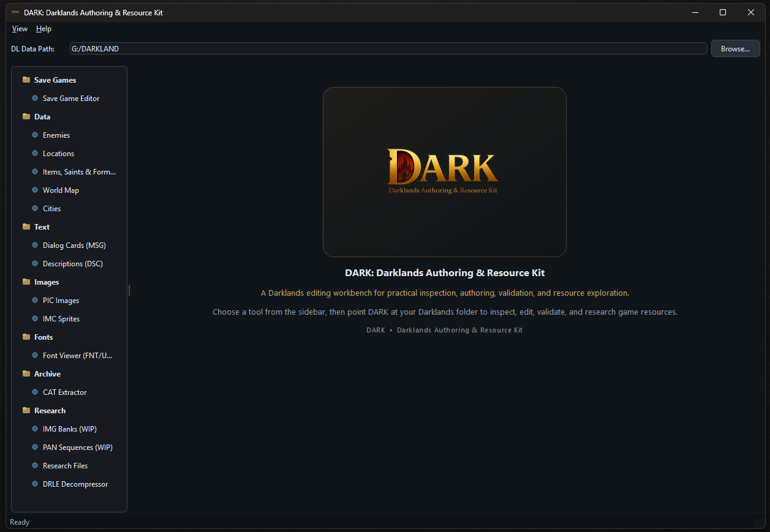770x532 pixels.
Task: Select IMC Sprites viewer
Action: point(61,319)
